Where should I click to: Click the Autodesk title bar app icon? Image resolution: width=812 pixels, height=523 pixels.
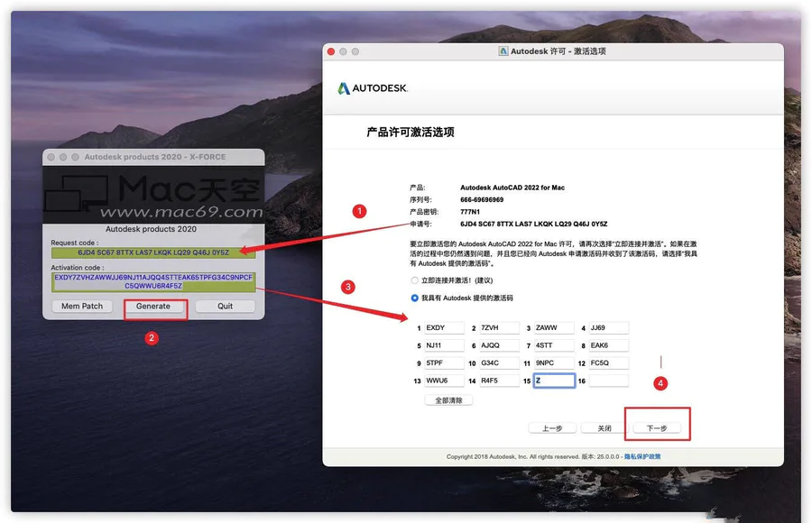click(x=503, y=51)
